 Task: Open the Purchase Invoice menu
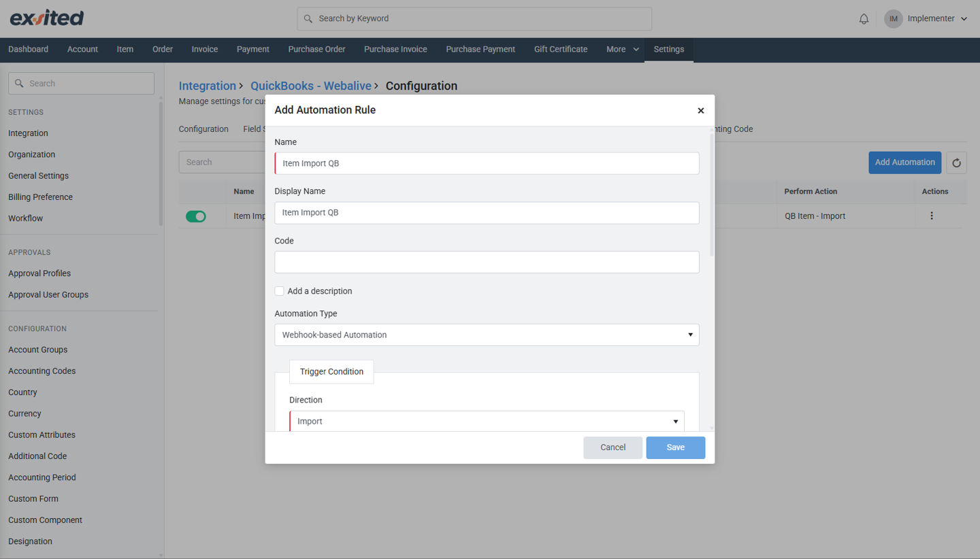click(x=395, y=50)
